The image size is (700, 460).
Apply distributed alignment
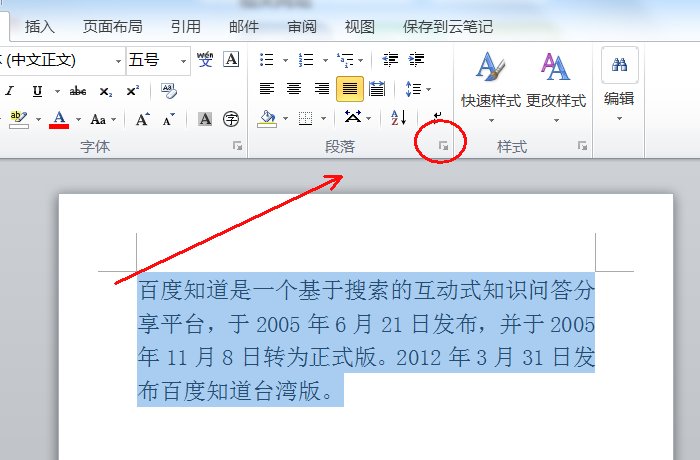pyautogui.click(x=377, y=89)
